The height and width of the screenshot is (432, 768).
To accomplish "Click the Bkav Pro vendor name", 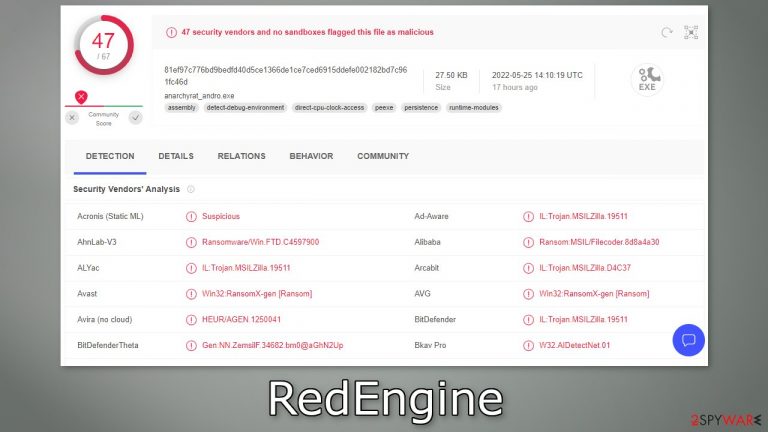I will click(x=430, y=345).
